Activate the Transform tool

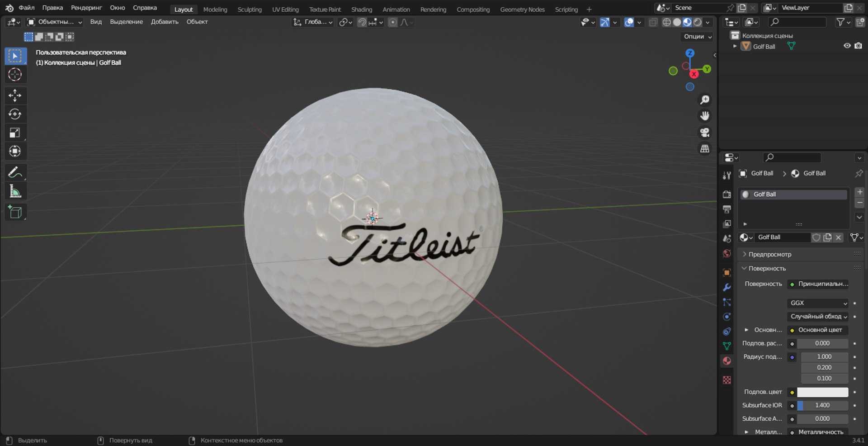15,151
